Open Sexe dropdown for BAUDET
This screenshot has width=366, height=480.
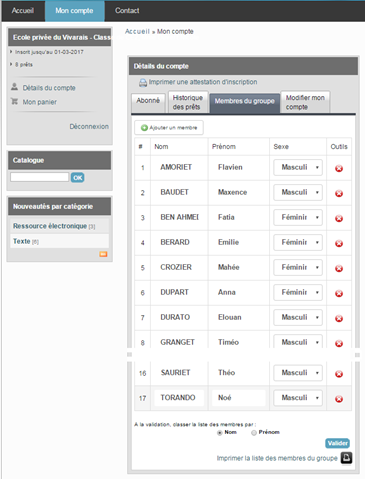(298, 192)
